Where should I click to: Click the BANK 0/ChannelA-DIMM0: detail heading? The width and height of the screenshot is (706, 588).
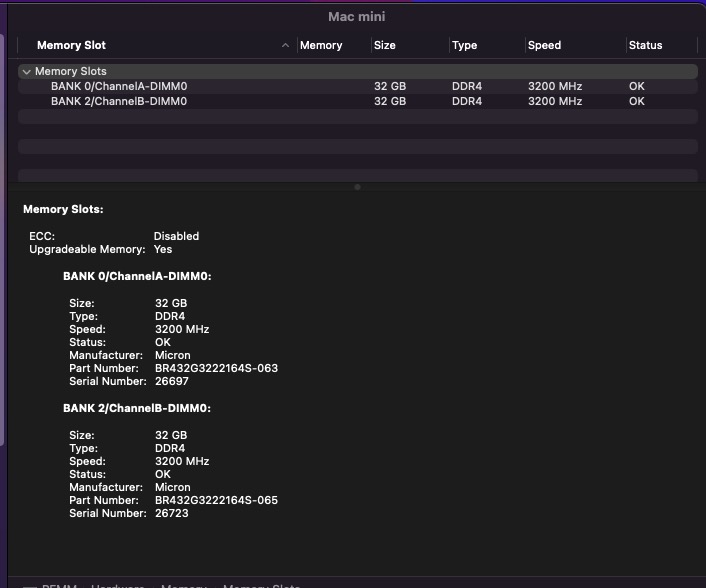click(137, 276)
